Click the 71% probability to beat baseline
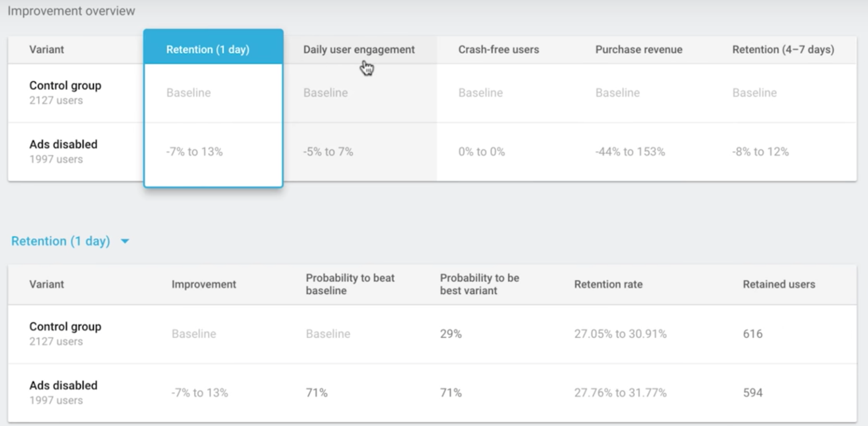The width and height of the screenshot is (868, 426). [x=317, y=392]
